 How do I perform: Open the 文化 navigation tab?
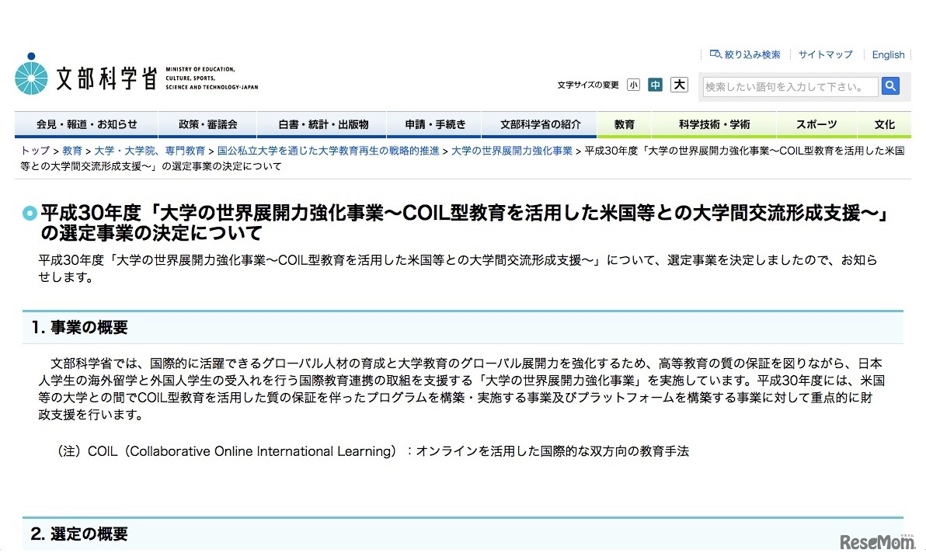click(x=885, y=123)
